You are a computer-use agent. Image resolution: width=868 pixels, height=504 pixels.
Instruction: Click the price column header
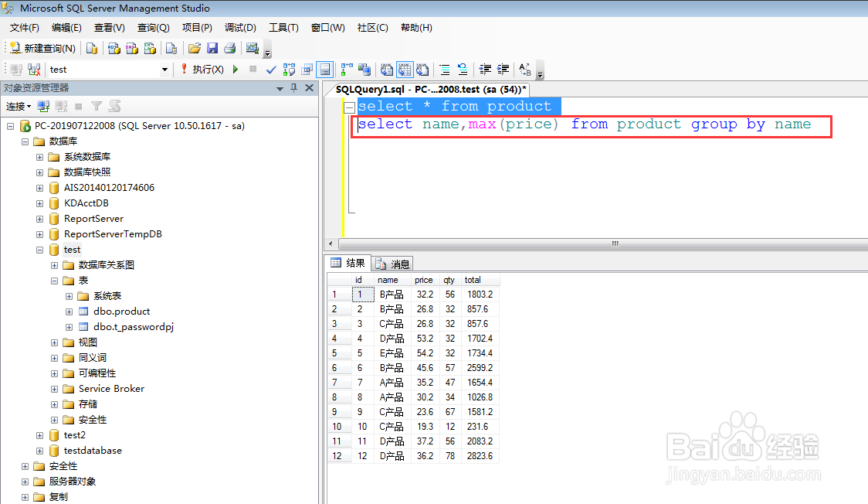(425, 281)
